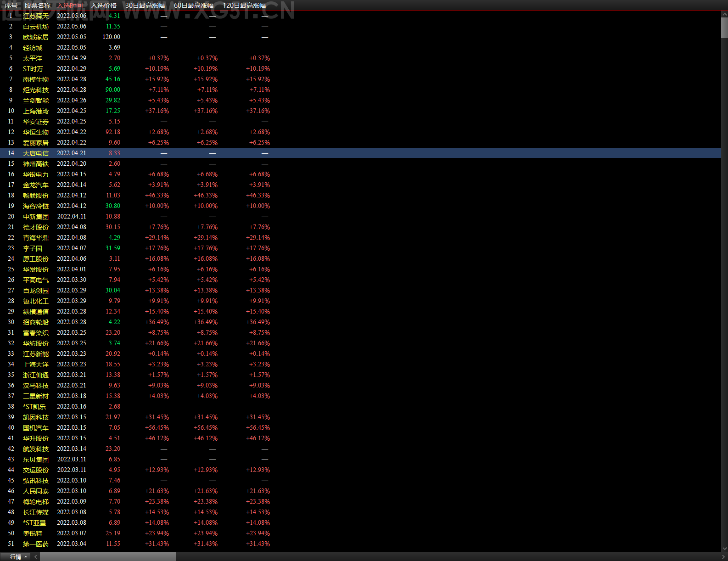Select stock 炬光科技
Image resolution: width=728 pixels, height=561 pixels.
[36, 90]
